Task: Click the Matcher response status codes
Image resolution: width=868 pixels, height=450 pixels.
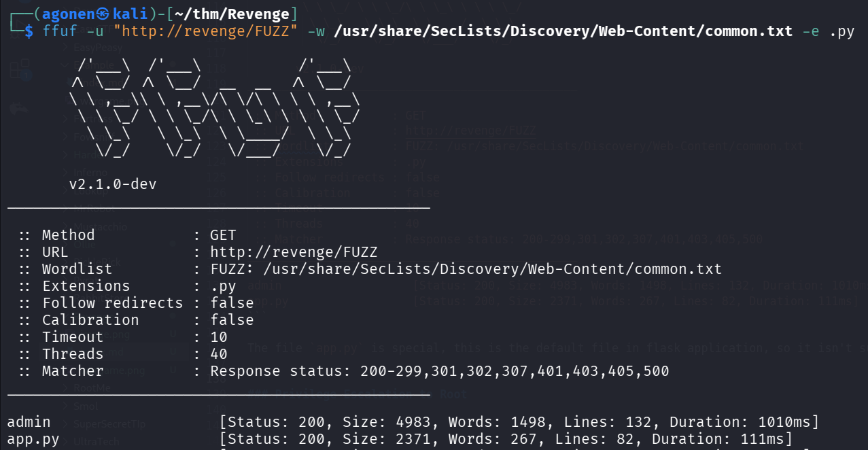Action: pyautogui.click(x=439, y=371)
